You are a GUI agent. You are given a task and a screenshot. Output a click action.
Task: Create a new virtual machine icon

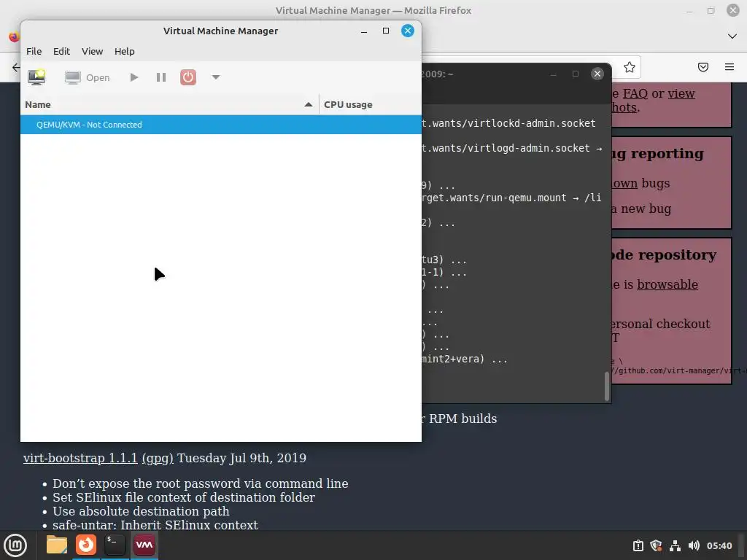36,77
